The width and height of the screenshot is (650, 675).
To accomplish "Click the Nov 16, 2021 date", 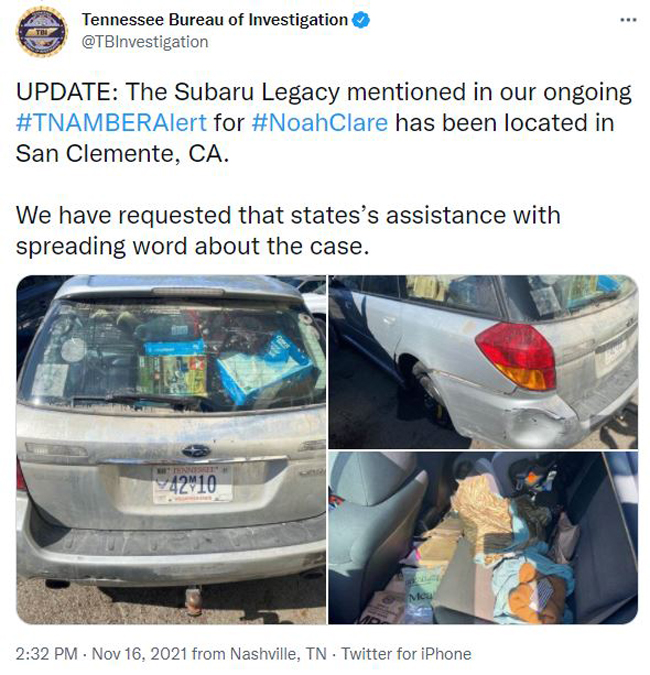I will pos(139,654).
